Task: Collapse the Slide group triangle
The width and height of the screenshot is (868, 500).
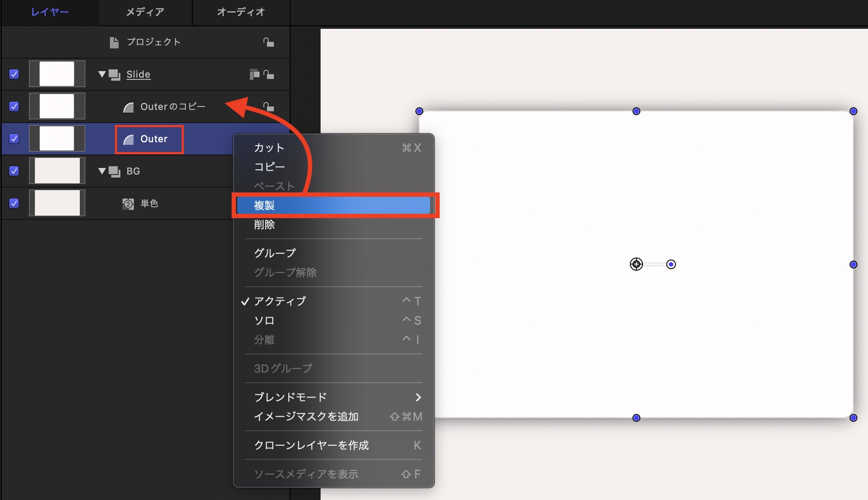Action: coord(102,74)
